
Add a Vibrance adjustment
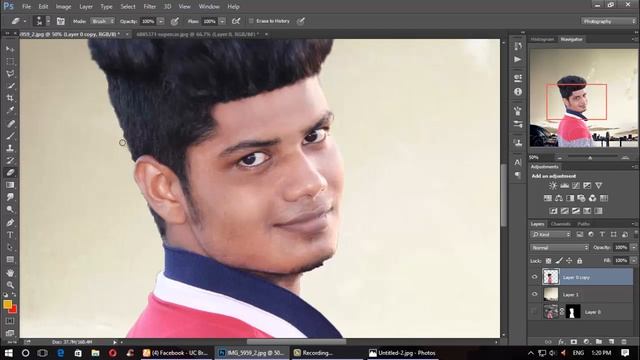point(598,186)
